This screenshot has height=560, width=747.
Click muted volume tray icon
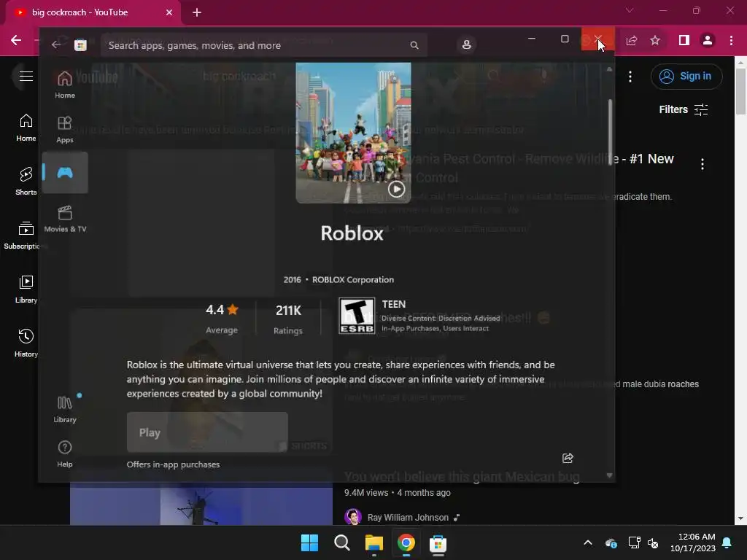point(653,542)
